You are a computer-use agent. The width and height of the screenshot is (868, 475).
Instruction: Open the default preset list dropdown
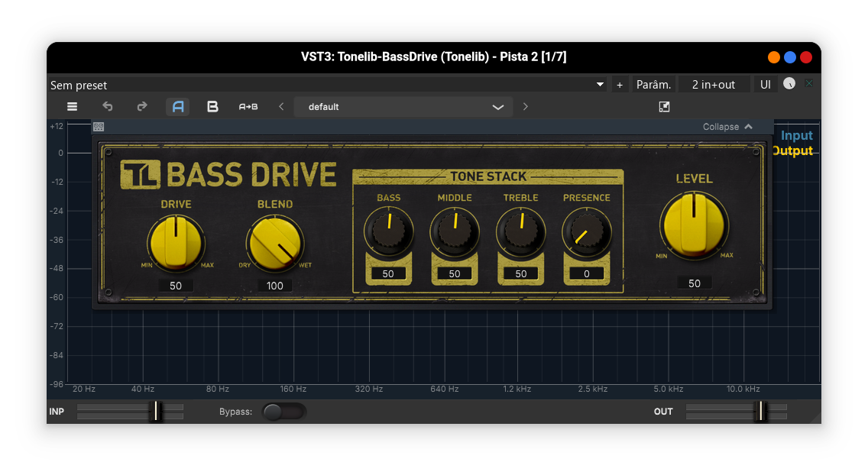[498, 107]
